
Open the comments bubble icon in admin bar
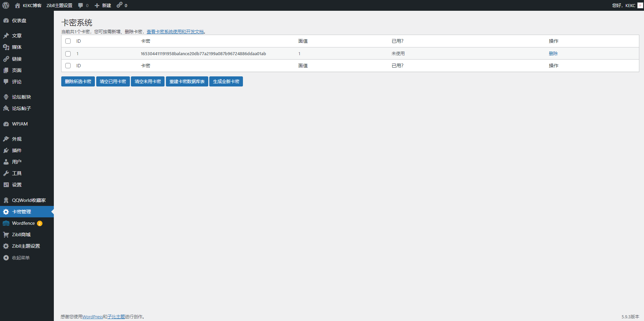80,5
